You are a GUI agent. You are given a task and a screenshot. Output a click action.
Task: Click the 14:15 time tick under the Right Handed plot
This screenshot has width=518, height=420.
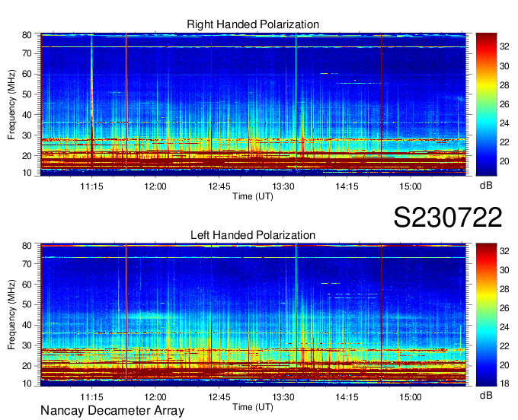tap(347, 186)
